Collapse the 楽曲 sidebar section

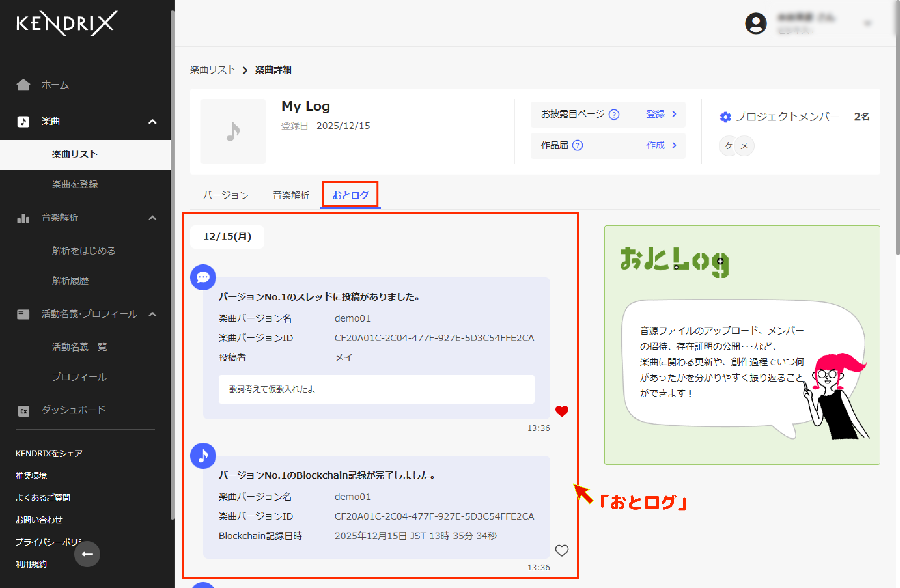152,122
